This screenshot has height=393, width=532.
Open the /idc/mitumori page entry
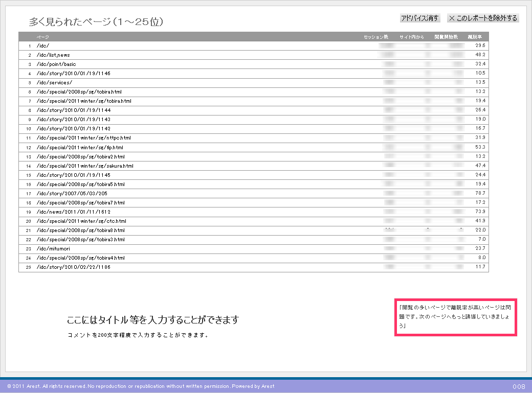(x=53, y=249)
